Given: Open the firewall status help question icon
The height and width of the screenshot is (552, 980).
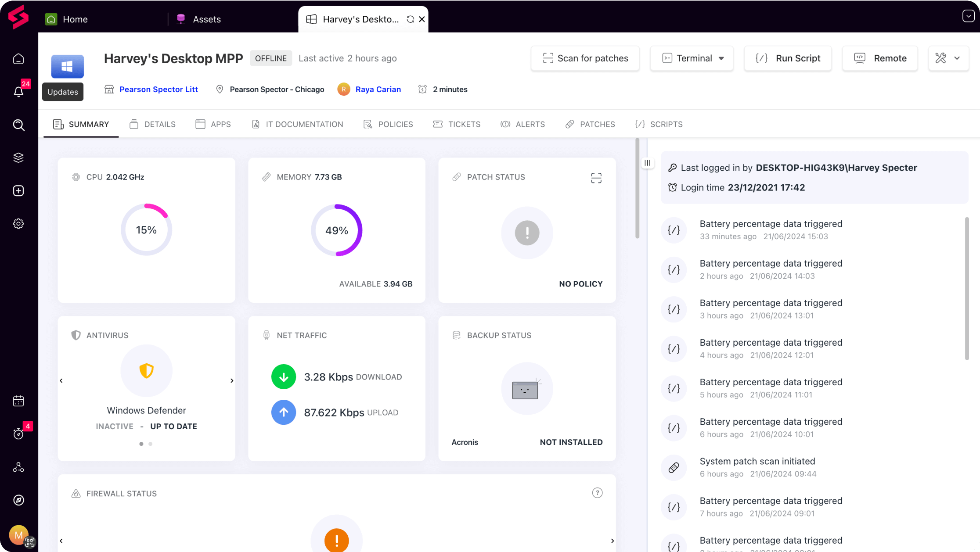Looking at the screenshot, I should point(597,493).
